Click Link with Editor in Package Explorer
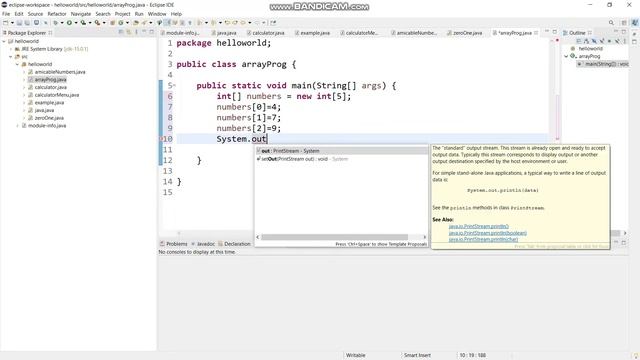 tap(129, 32)
